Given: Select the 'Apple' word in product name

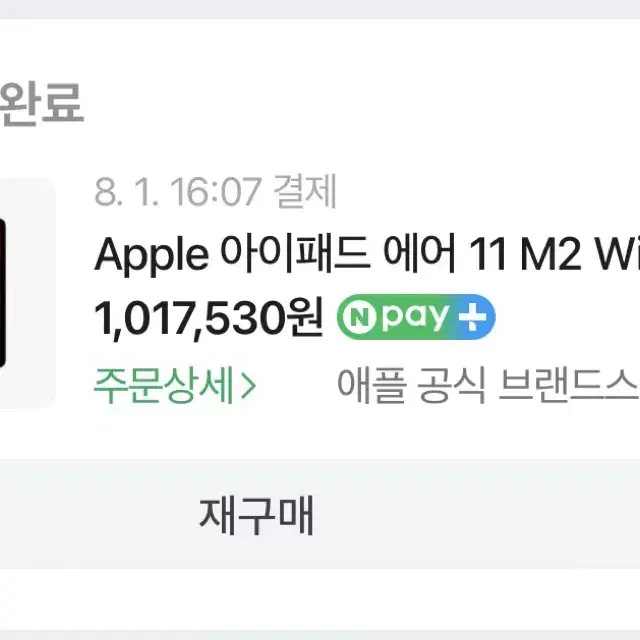Looking at the screenshot, I should 151,256.
